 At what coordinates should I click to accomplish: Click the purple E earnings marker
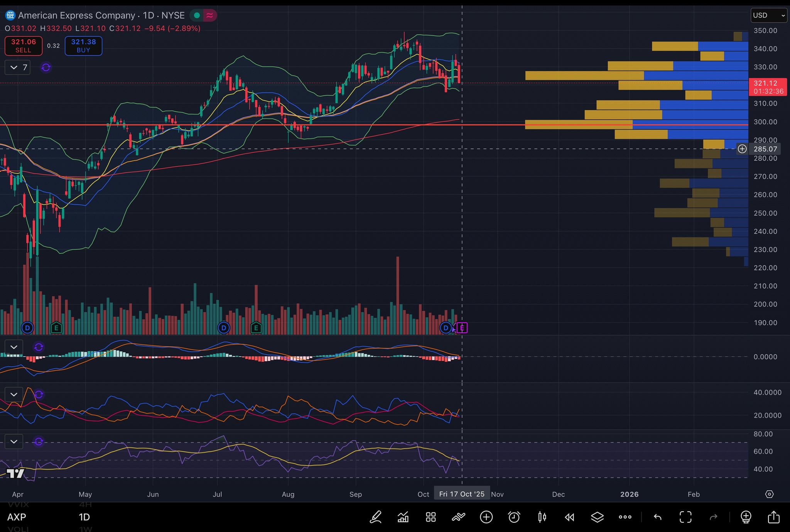click(462, 328)
